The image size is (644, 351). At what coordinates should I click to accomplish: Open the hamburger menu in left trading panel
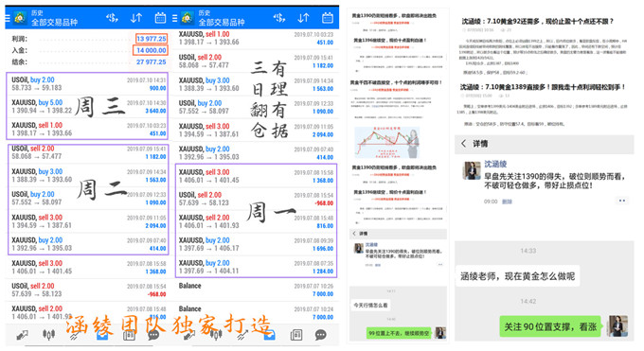pos(8,18)
